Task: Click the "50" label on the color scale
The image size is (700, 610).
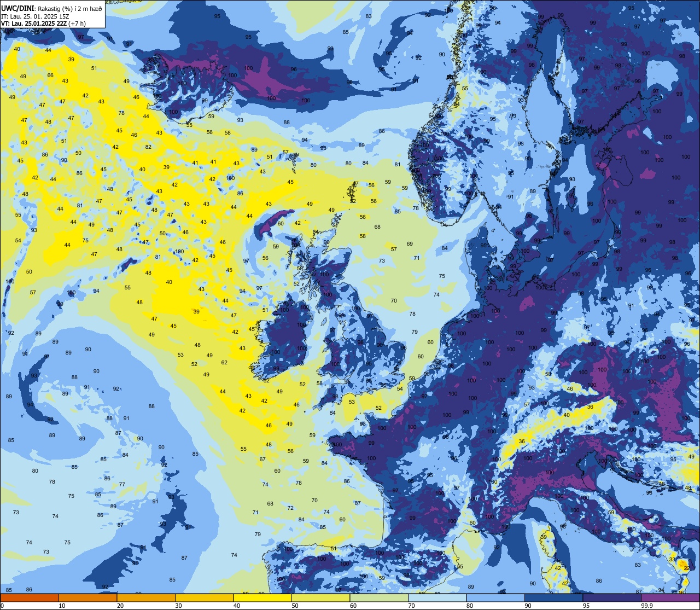Action: click(x=295, y=606)
